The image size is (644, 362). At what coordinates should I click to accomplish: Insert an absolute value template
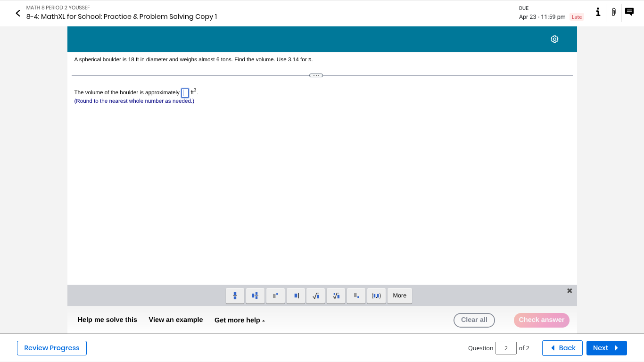296,296
